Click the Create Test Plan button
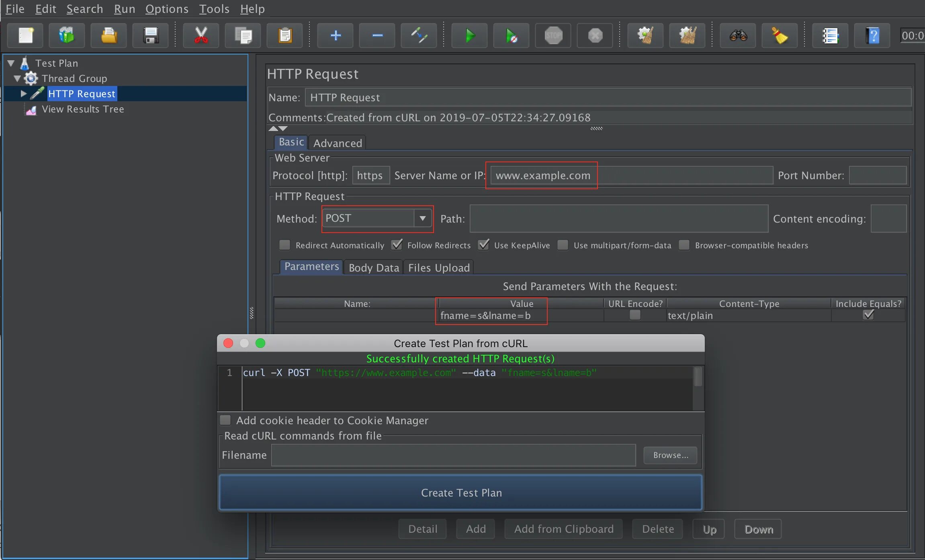 [x=460, y=492]
